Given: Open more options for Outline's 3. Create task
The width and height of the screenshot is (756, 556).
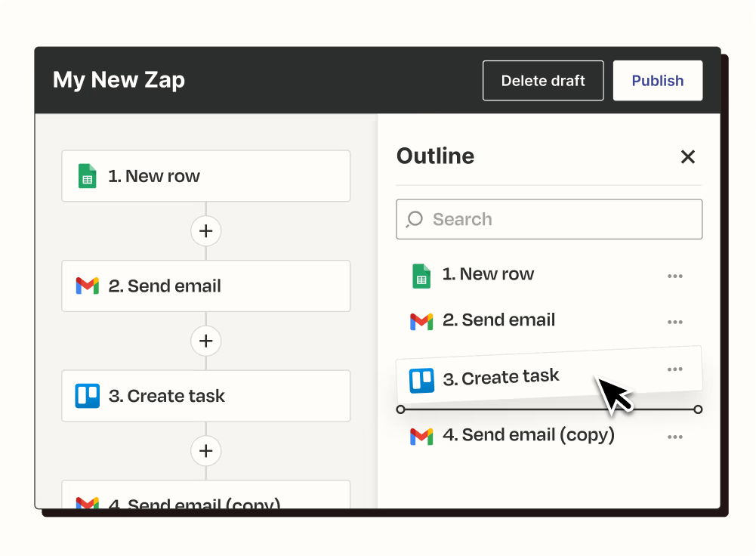Looking at the screenshot, I should click(675, 369).
